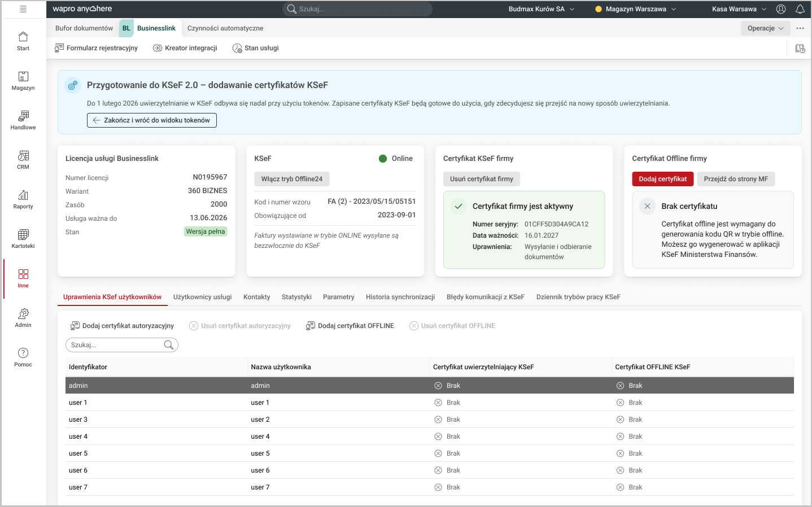Go to Raporty in the sidebar

click(23, 199)
